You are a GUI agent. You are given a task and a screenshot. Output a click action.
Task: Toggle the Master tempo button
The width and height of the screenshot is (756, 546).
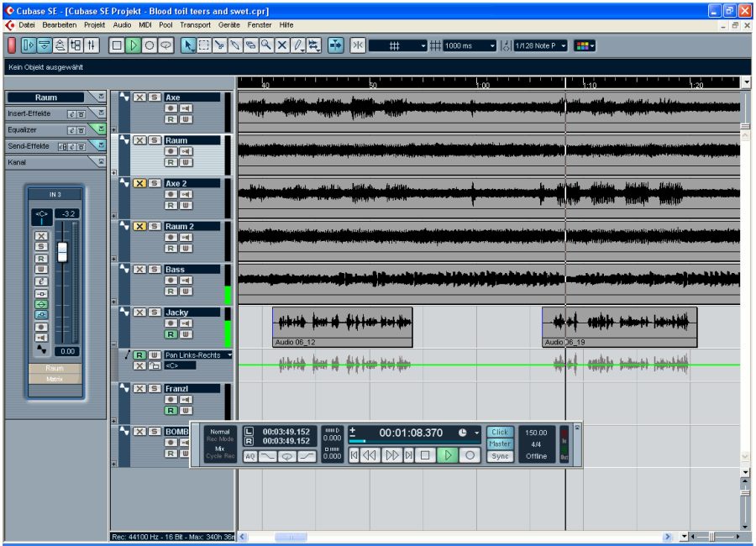500,444
